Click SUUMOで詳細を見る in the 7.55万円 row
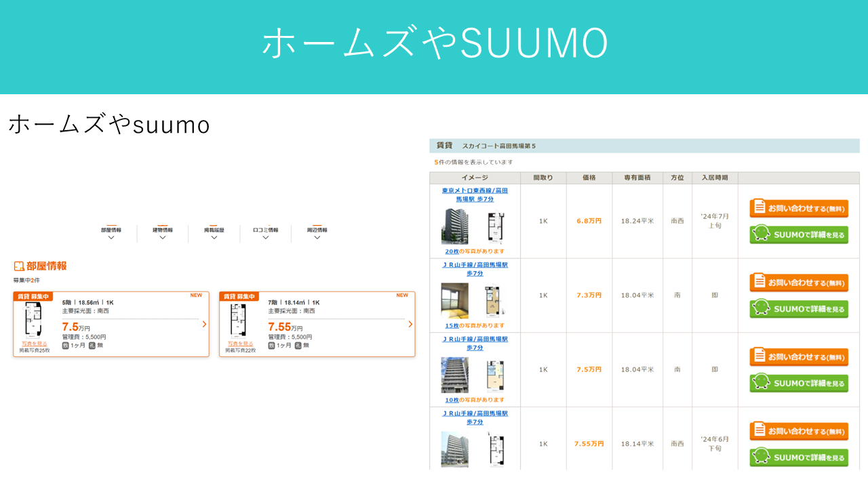Image resolution: width=868 pixels, height=488 pixels. pyautogui.click(x=799, y=457)
